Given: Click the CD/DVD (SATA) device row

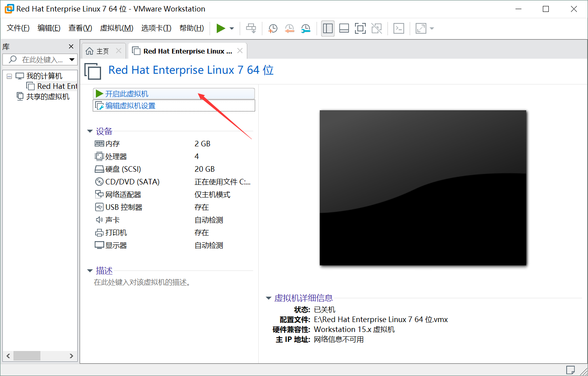Looking at the screenshot, I should pyautogui.click(x=174, y=182).
